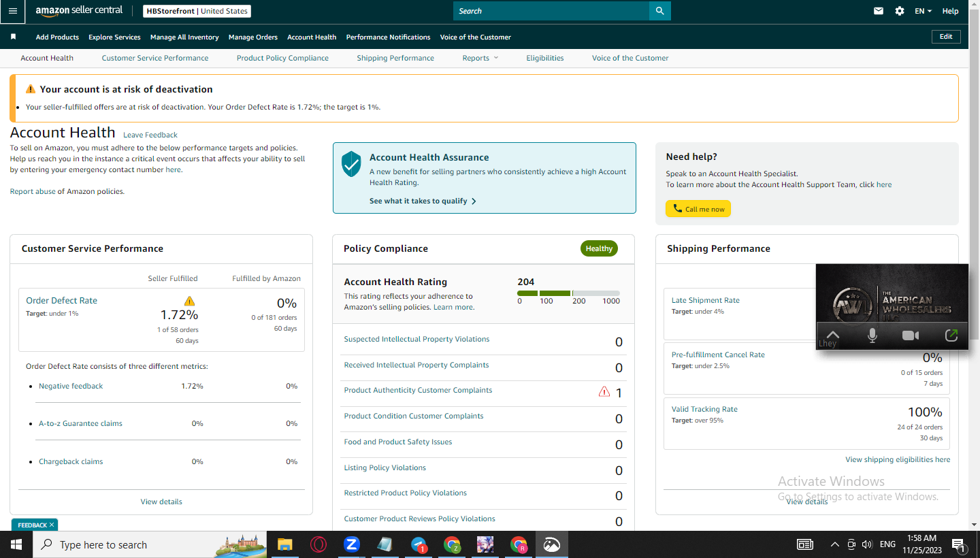Open Manage Orders in navigation bar
The height and width of the screenshot is (558, 980).
tap(253, 37)
